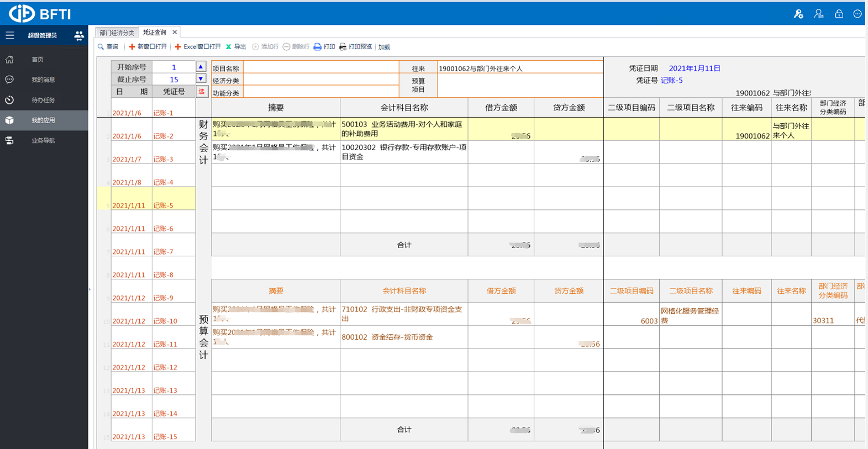Click 查询 search toolbar button
This screenshot has width=868, height=449.
coord(108,47)
